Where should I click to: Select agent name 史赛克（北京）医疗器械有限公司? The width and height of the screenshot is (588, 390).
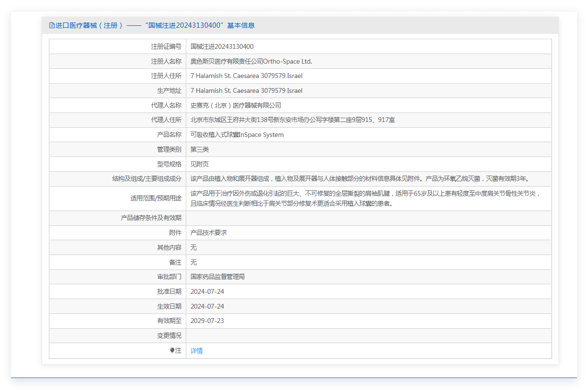coord(236,105)
